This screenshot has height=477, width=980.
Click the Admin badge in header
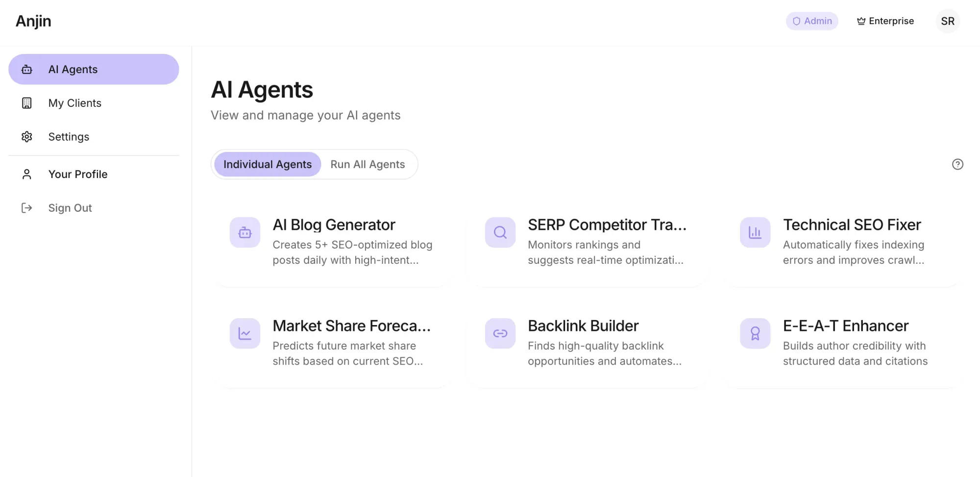click(812, 21)
